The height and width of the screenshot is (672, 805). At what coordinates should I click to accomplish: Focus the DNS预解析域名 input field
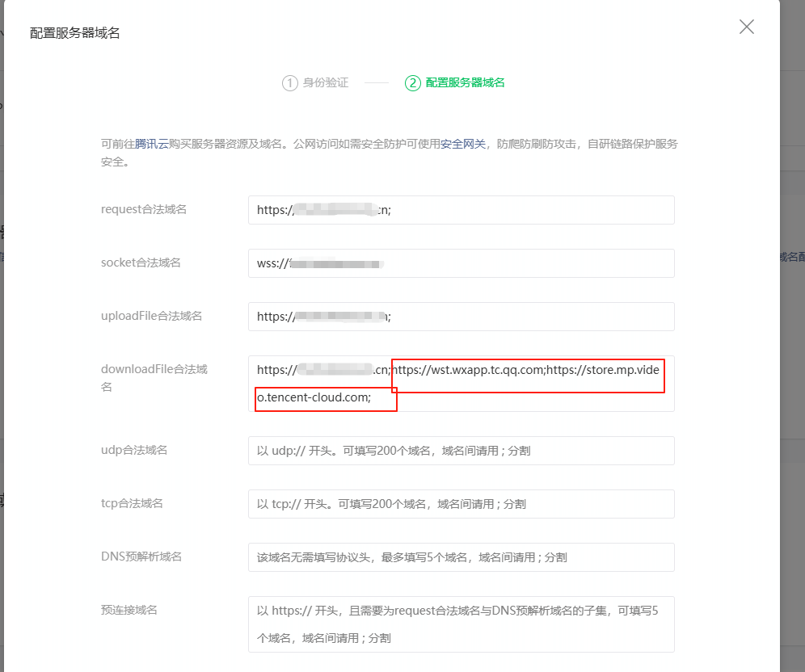(461, 557)
